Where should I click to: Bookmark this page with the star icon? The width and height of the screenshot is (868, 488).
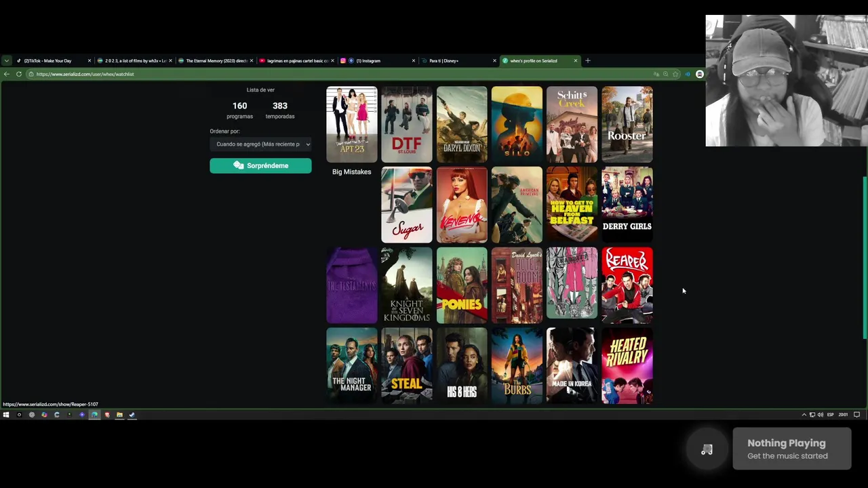pyautogui.click(x=675, y=74)
